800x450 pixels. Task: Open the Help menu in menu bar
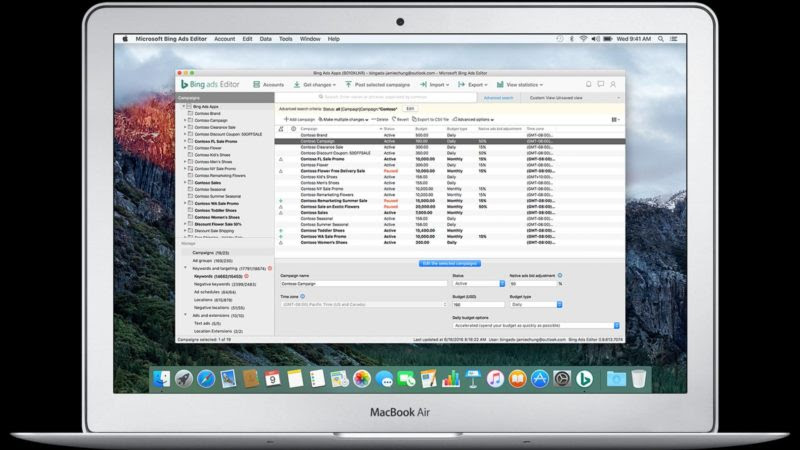coord(334,39)
